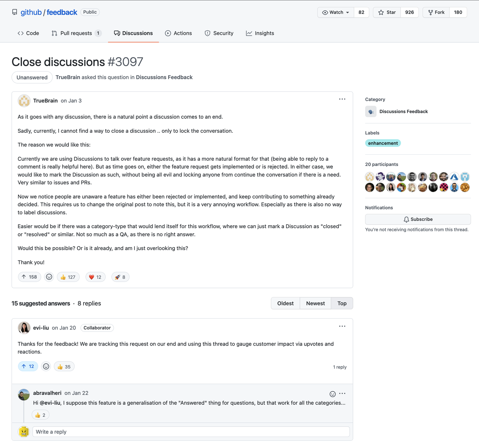479x448 pixels.
Task: Open the github organization link
Action: [31, 12]
